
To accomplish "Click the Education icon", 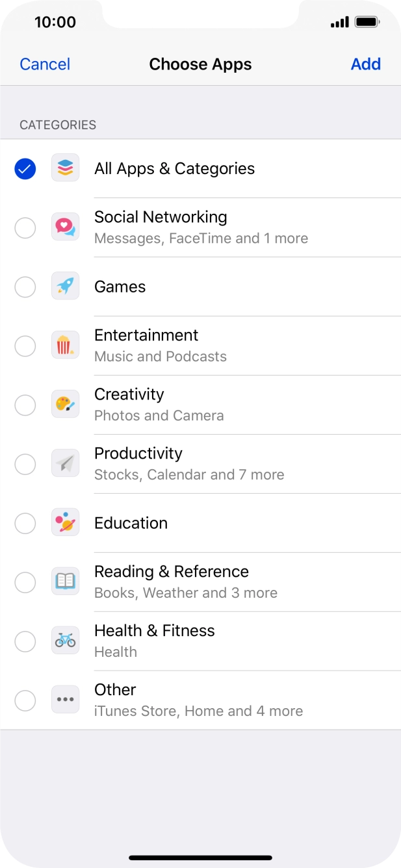I will [65, 522].
